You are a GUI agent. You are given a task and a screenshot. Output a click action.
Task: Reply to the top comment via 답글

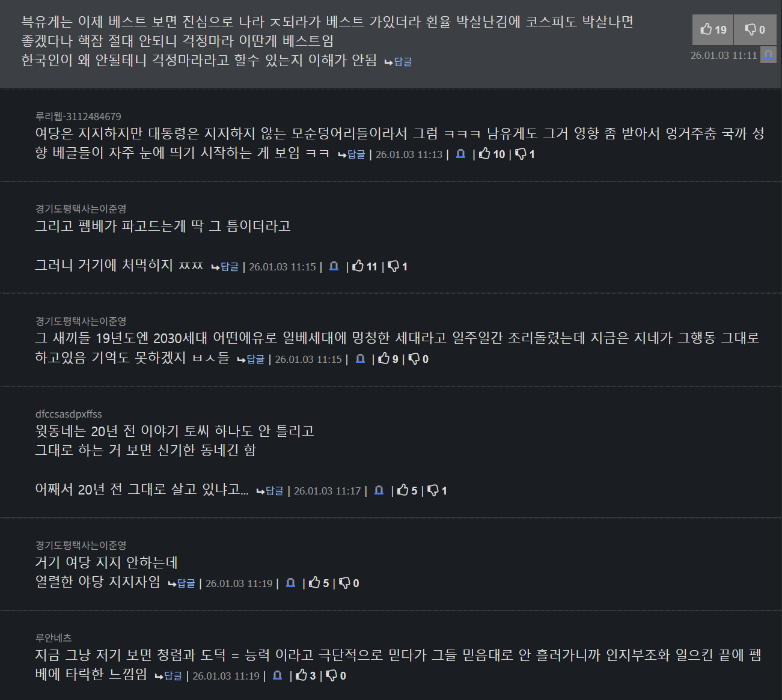pyautogui.click(x=398, y=61)
